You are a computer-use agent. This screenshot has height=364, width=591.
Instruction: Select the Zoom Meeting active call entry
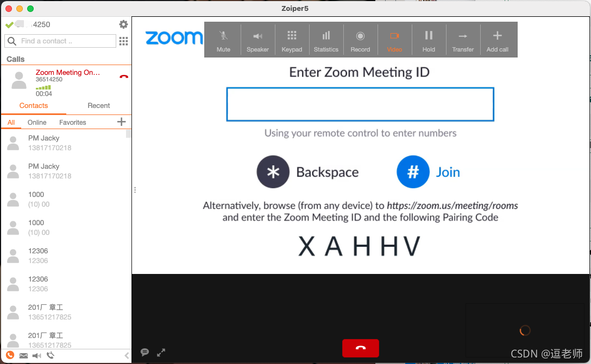coord(66,82)
